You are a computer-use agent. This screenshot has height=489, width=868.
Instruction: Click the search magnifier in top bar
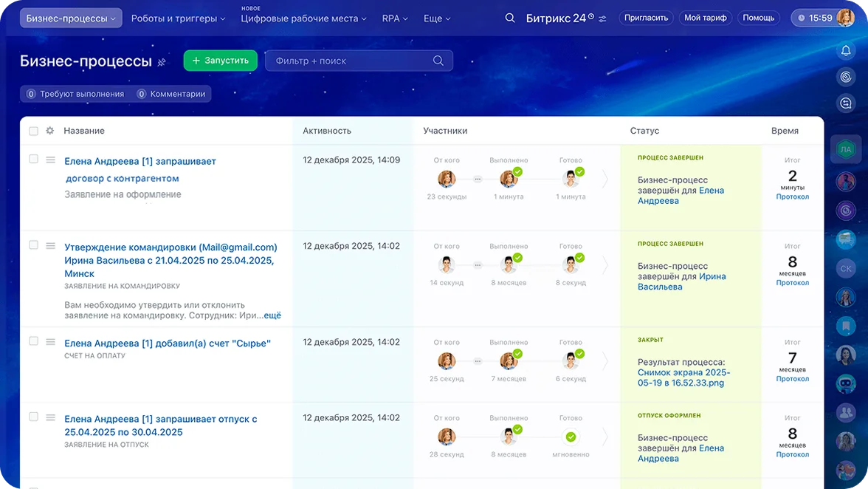pyautogui.click(x=510, y=18)
